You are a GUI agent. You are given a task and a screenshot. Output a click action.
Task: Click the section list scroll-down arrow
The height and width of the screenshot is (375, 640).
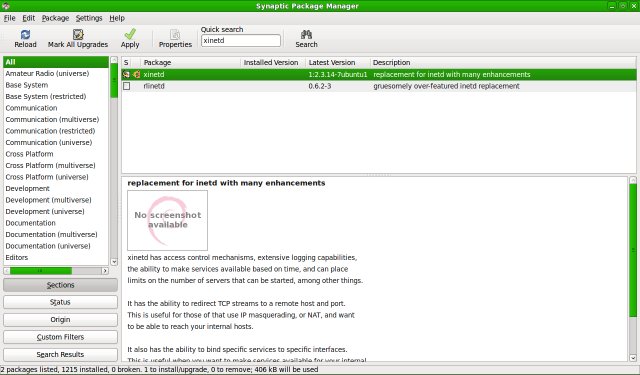click(x=114, y=262)
